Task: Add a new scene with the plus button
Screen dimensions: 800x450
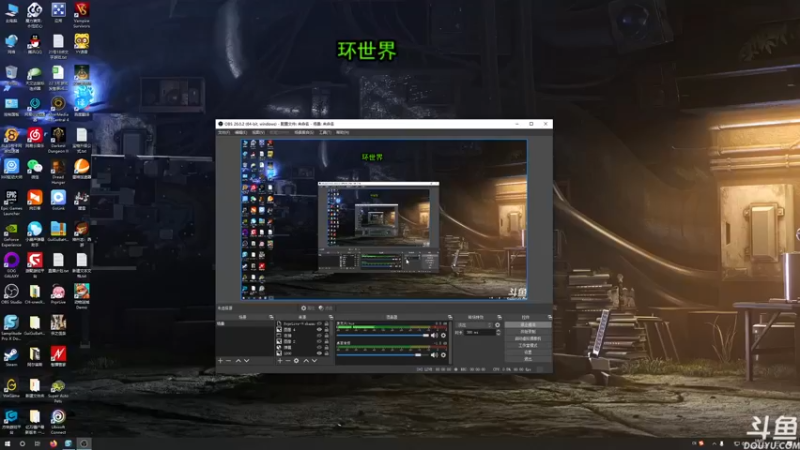Action: point(220,361)
